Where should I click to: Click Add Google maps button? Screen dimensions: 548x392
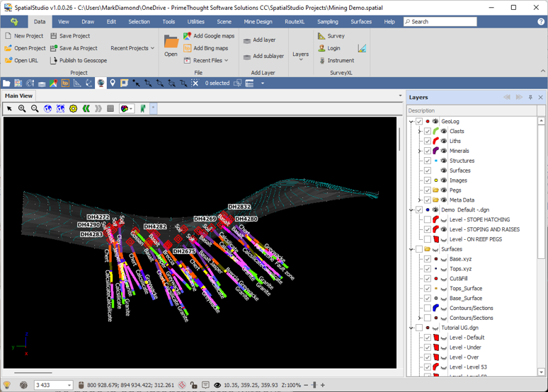[209, 36]
